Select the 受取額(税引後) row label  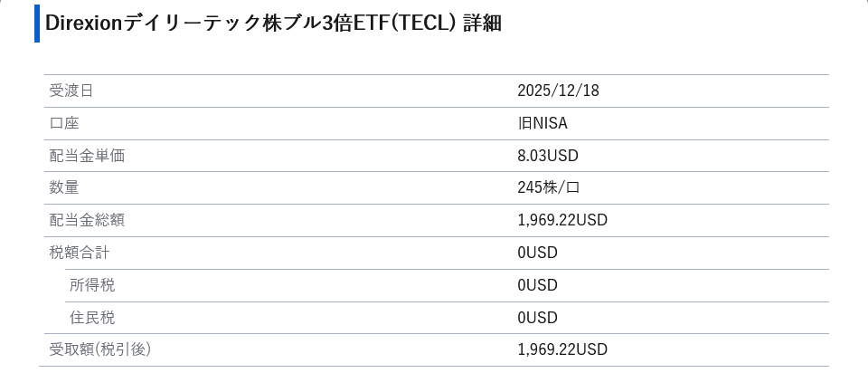99,349
